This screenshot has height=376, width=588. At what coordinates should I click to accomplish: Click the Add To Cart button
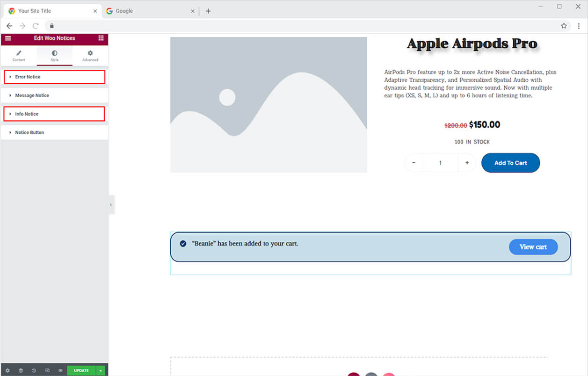(x=510, y=163)
